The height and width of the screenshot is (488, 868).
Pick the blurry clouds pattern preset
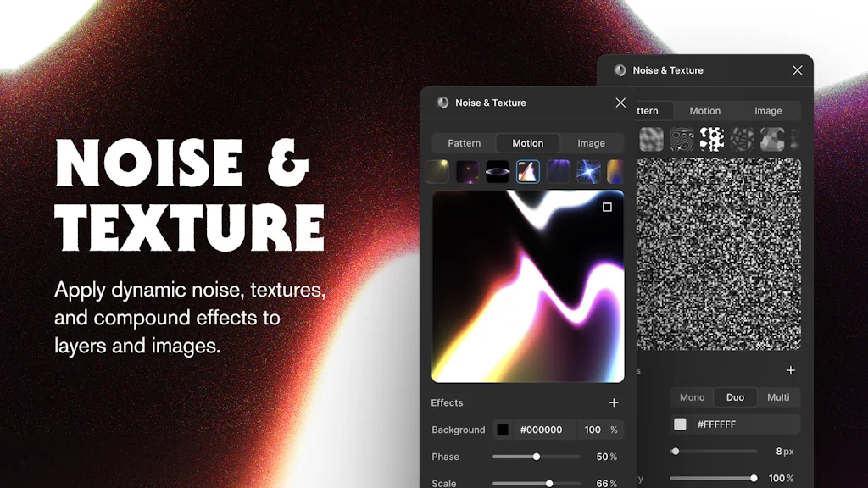tap(651, 139)
